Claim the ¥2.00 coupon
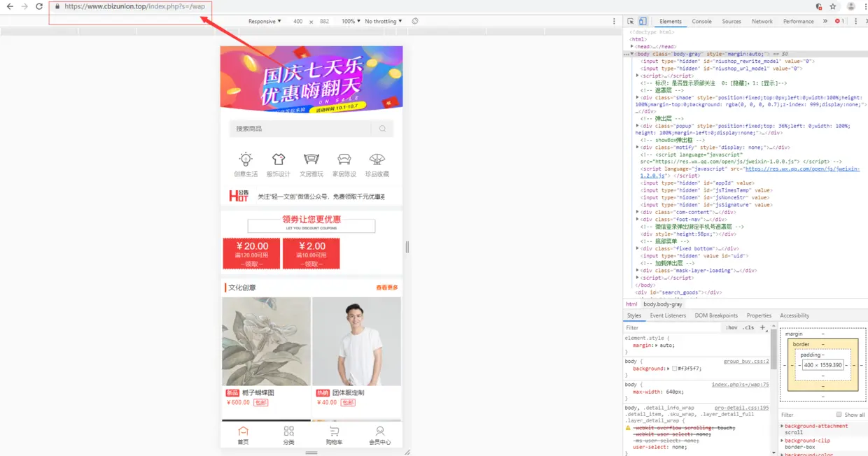 [311, 253]
